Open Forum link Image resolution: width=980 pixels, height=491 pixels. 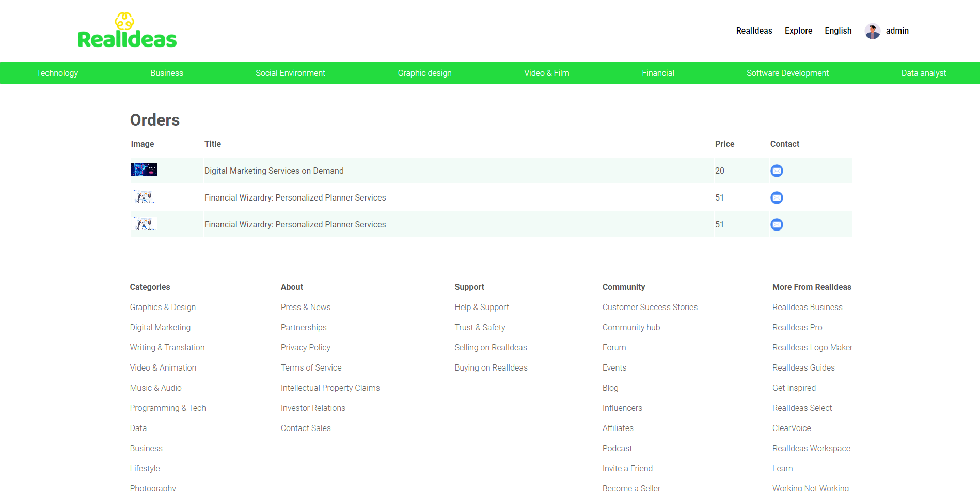click(x=614, y=348)
